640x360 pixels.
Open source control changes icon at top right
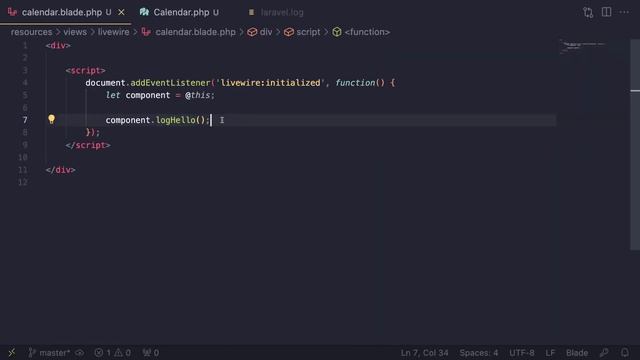588,12
